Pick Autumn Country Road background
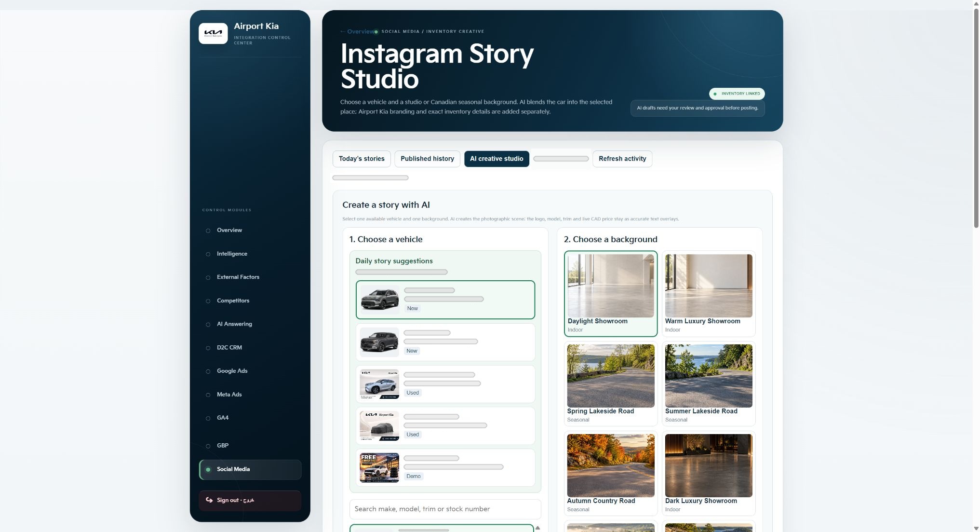Viewport: 980px width, 532px height. click(x=611, y=473)
